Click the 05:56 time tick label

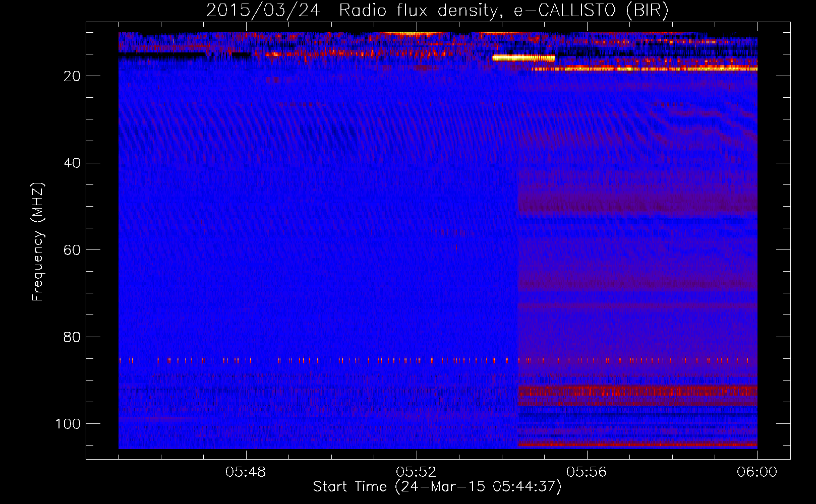coord(587,472)
